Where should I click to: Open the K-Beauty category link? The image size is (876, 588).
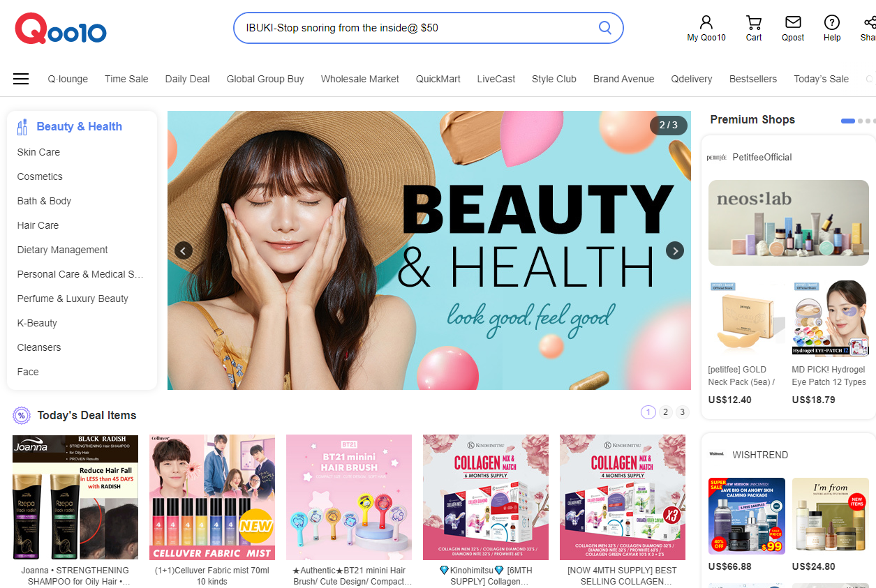tap(37, 323)
